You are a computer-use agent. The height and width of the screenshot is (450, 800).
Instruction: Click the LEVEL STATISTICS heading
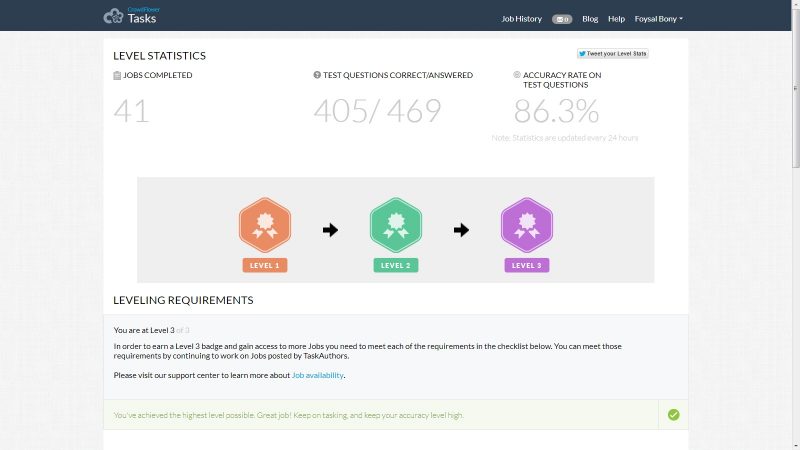tap(159, 56)
